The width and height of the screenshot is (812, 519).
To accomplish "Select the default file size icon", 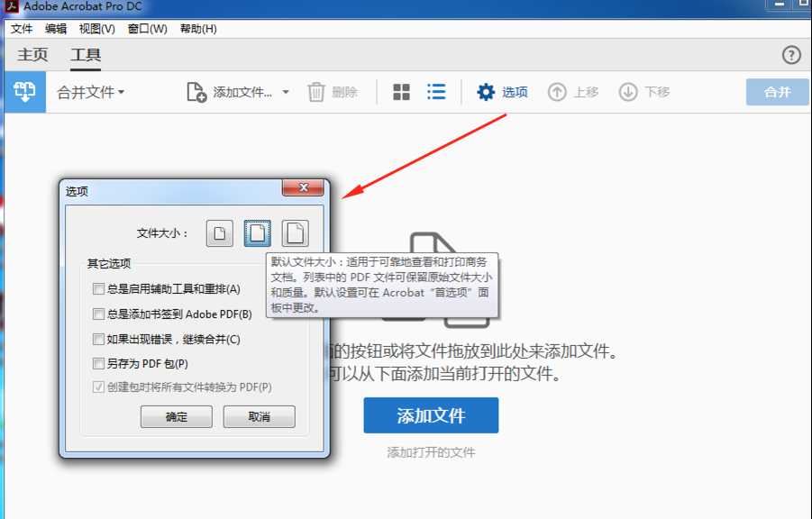I will pyautogui.click(x=258, y=233).
